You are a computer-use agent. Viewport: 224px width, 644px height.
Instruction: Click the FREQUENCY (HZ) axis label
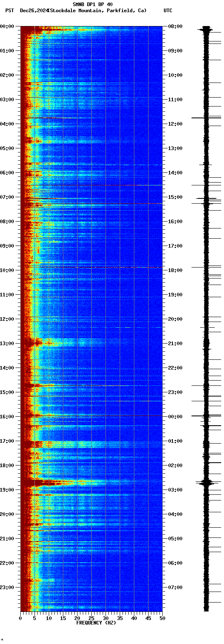tap(96, 623)
